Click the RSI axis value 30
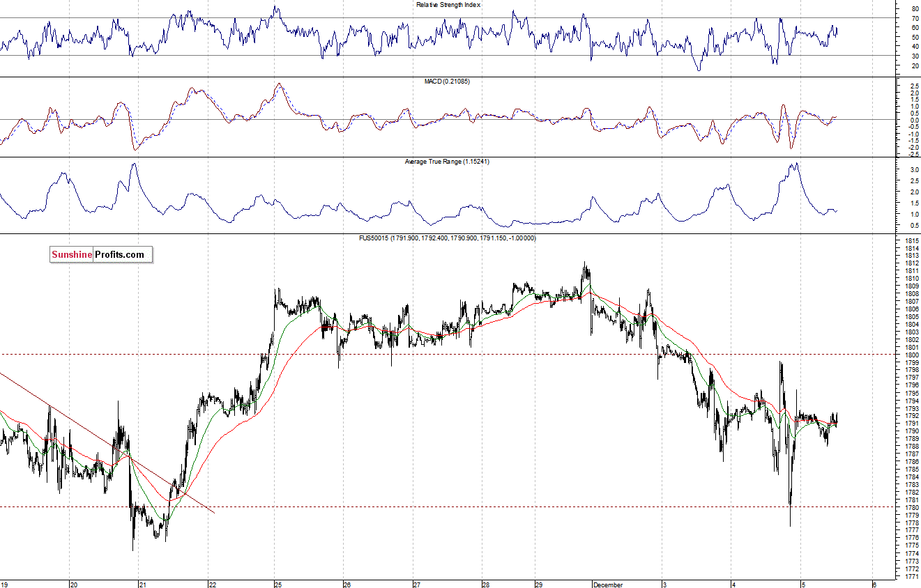The width and height of the screenshot is (921, 588). (x=915, y=56)
